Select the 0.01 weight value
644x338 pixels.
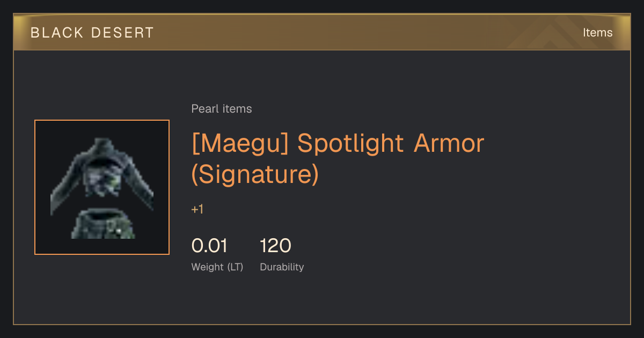tap(209, 246)
